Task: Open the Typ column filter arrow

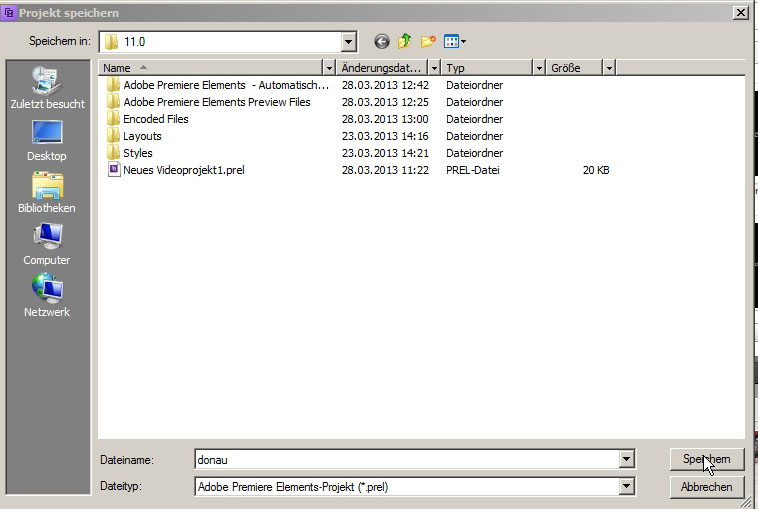Action: (539, 68)
